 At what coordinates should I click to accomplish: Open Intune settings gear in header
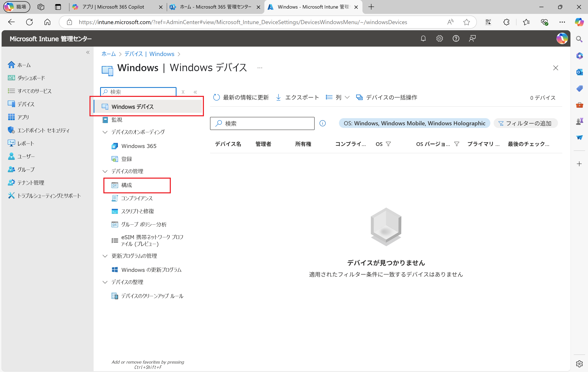coord(439,38)
